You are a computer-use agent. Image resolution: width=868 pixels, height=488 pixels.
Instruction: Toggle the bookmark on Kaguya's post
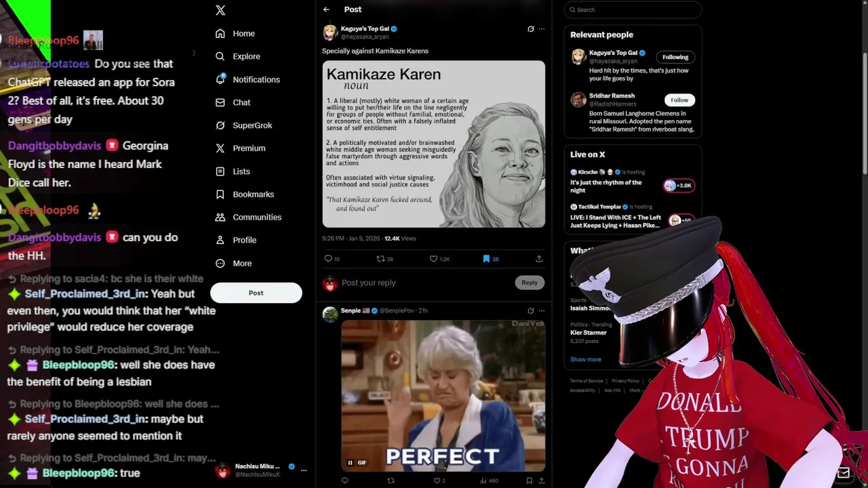pyautogui.click(x=486, y=258)
